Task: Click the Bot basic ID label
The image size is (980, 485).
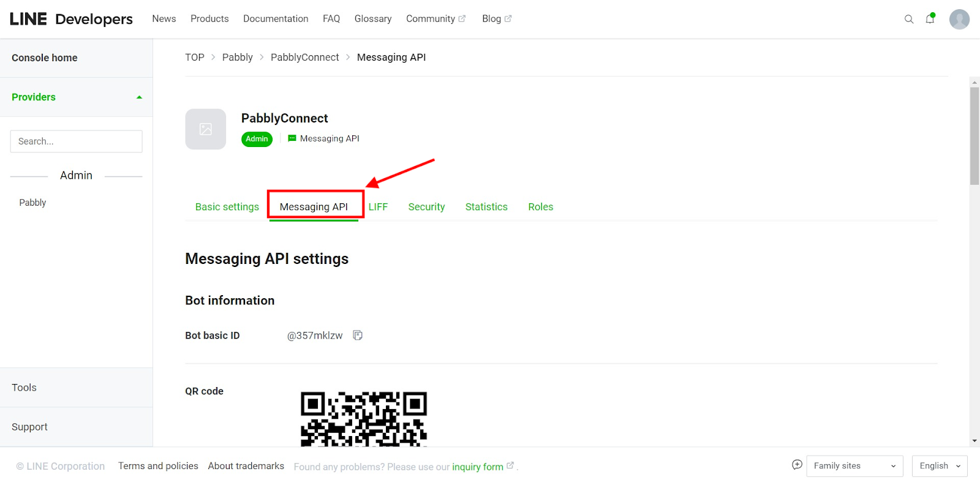Action: [213, 336]
